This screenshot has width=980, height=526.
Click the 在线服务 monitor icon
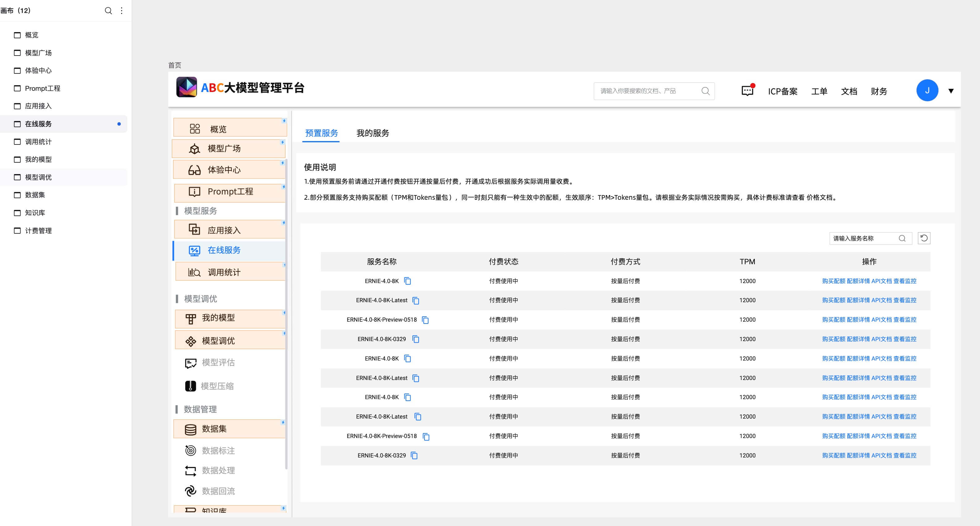pos(194,250)
